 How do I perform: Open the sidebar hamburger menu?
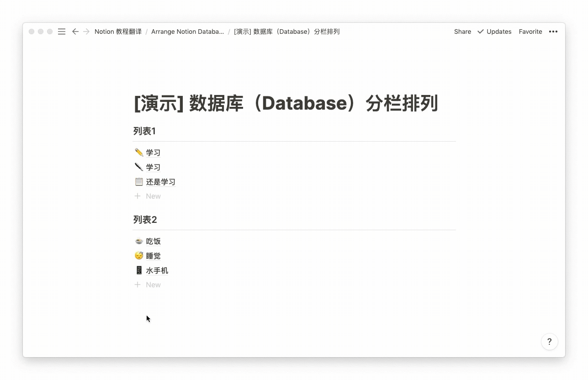click(x=62, y=32)
